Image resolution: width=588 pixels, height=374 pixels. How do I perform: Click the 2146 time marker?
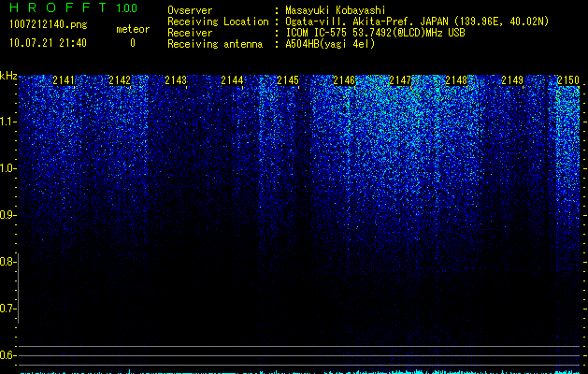pyautogui.click(x=344, y=80)
